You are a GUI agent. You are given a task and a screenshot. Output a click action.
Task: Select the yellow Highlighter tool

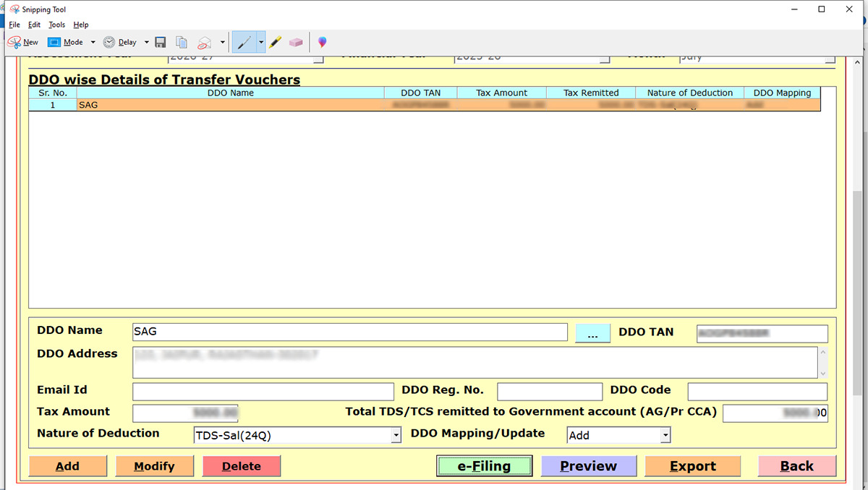275,43
